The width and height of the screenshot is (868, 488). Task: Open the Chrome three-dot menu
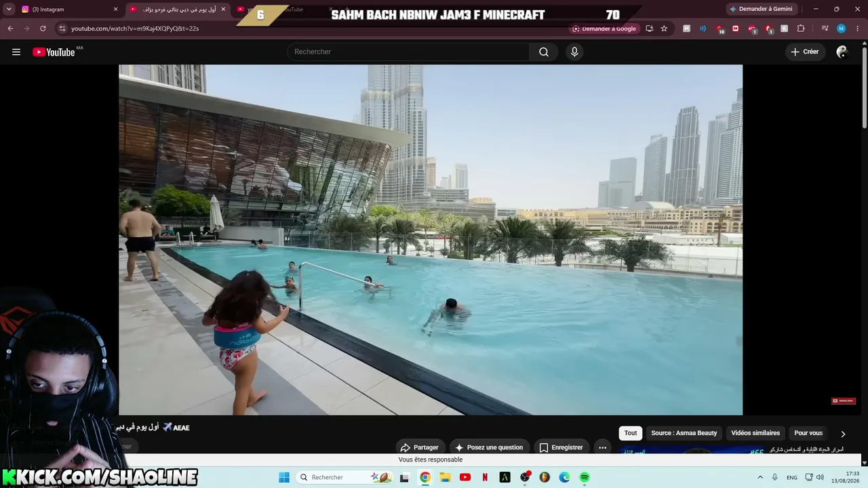(x=856, y=28)
